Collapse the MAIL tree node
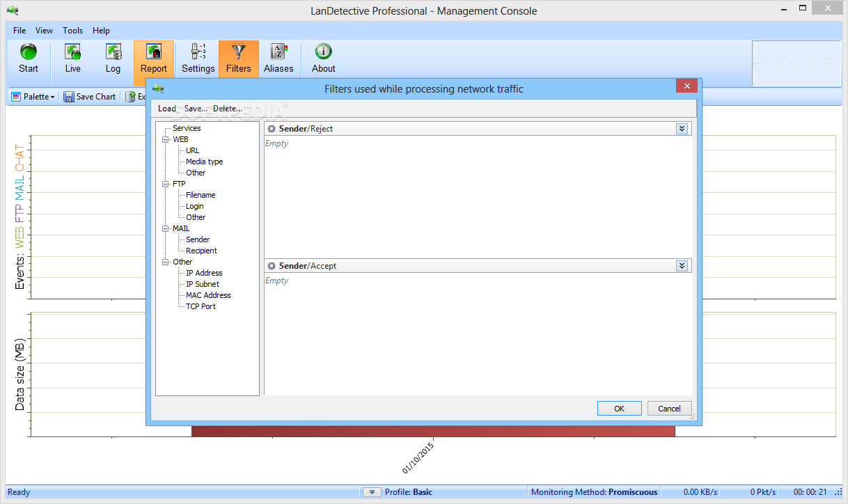The image size is (848, 504). 166,228
